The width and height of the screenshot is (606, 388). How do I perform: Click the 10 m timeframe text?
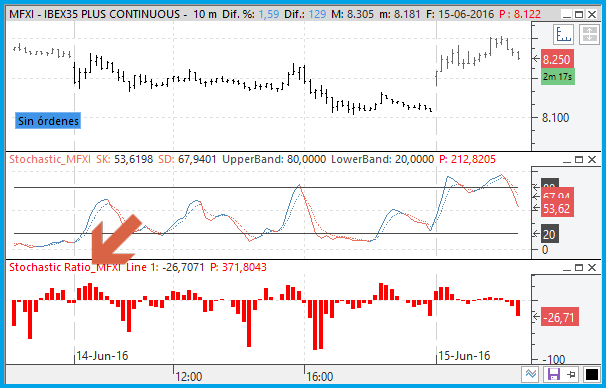pos(205,14)
